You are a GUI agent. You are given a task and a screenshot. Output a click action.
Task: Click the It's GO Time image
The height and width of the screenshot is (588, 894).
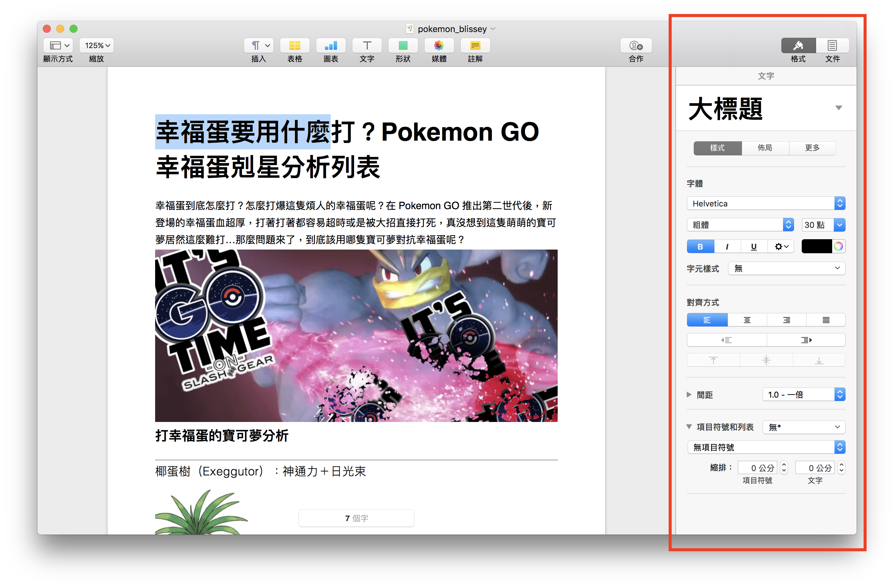click(x=356, y=336)
